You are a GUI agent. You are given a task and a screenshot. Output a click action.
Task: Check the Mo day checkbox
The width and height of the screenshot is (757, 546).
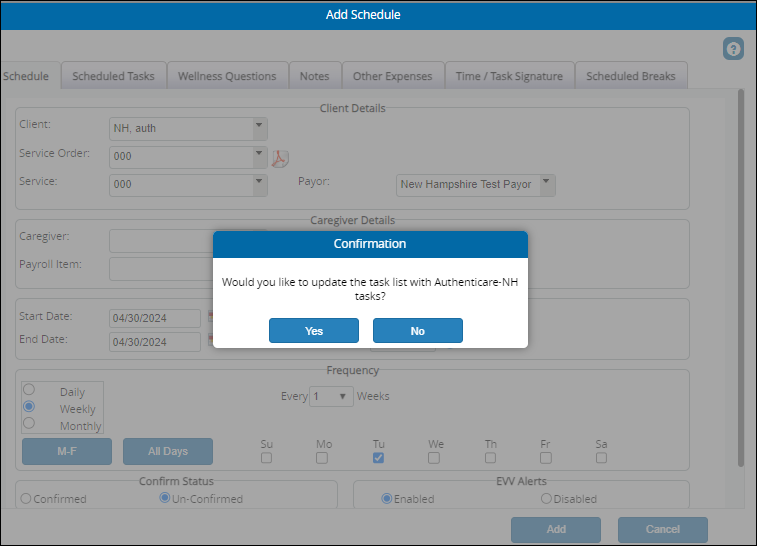[x=322, y=458]
